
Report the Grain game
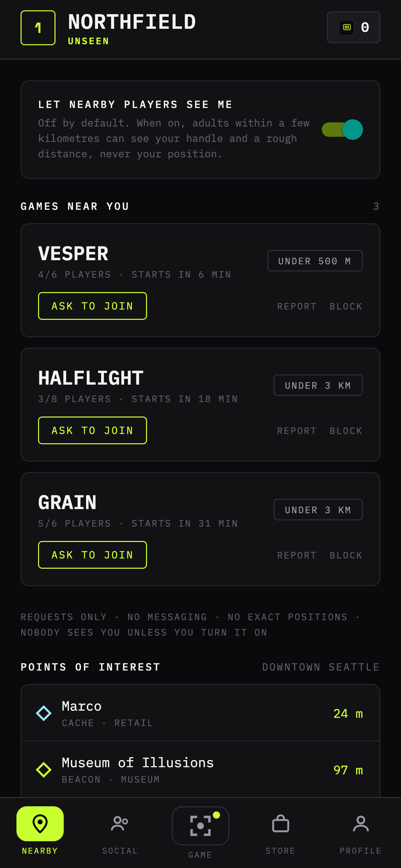[x=297, y=555]
